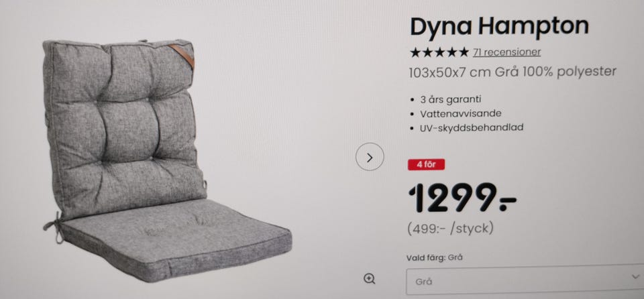
Task: Click the Hampton cushion backrest image
Action: click(x=123, y=123)
